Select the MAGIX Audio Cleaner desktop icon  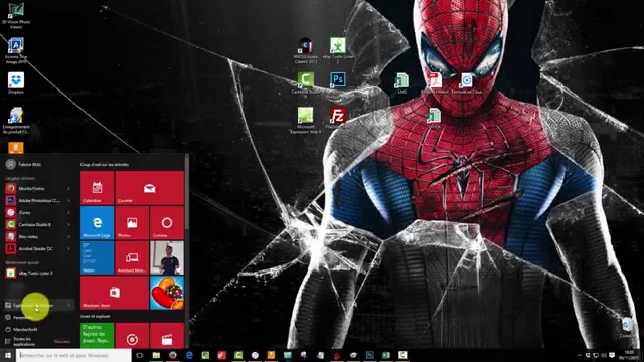coord(305,51)
